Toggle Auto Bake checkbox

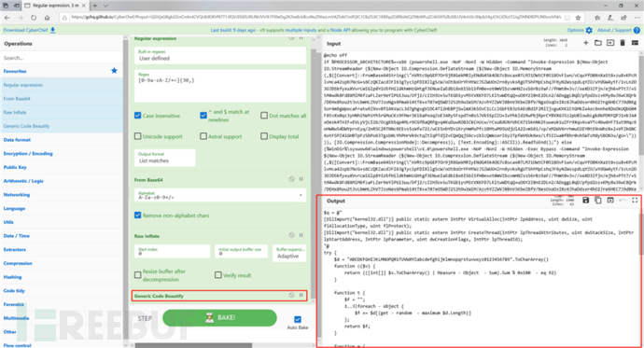point(298,319)
